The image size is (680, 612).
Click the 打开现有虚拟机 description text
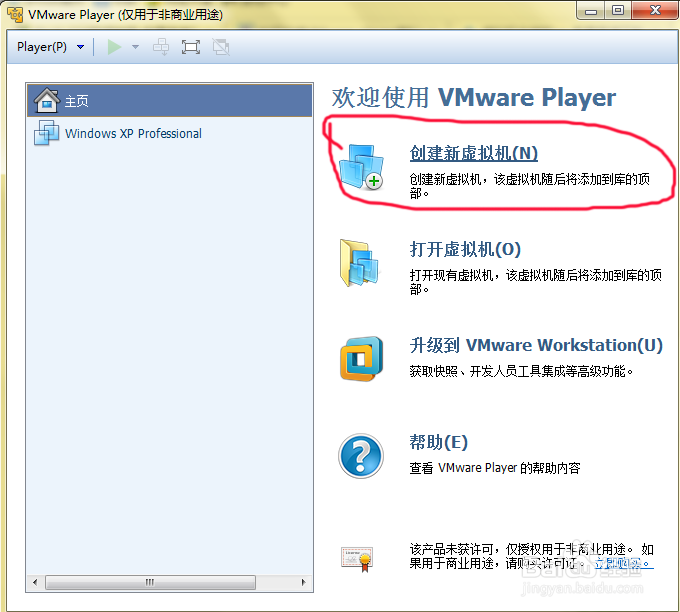pos(536,281)
